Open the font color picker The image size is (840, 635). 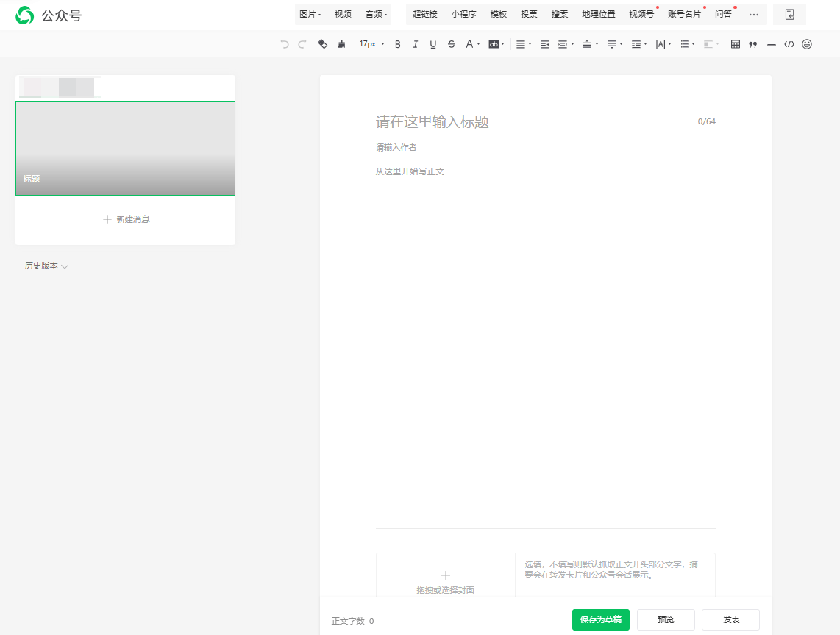471,44
